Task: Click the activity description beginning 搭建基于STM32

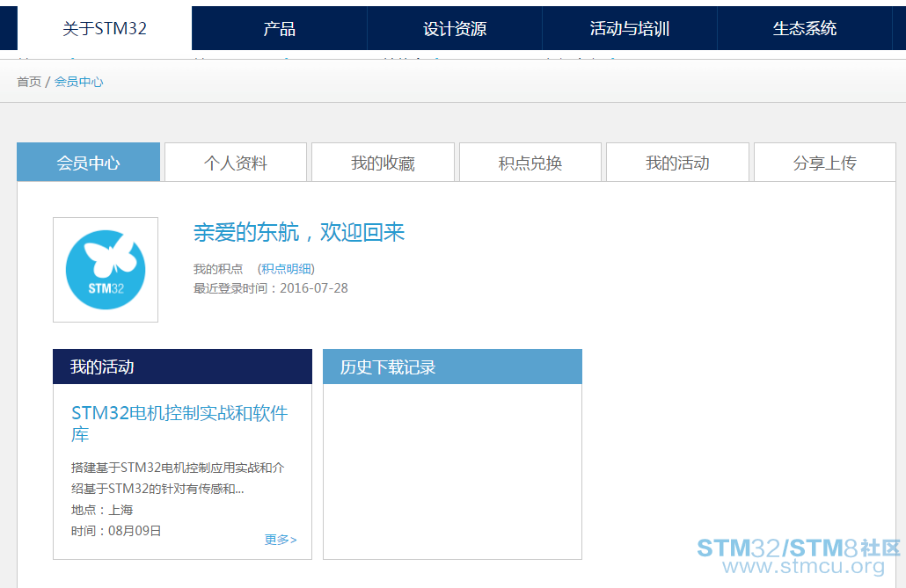Action: click(178, 477)
